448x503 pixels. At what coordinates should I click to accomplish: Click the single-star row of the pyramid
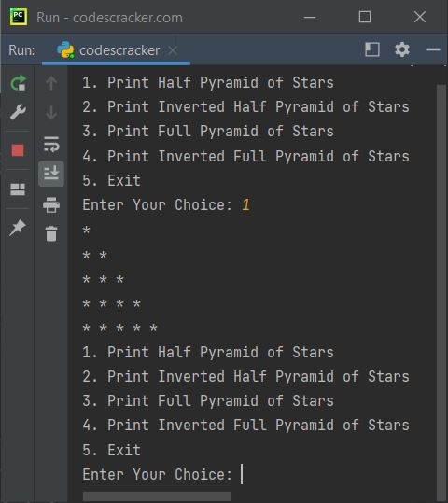coord(86,230)
